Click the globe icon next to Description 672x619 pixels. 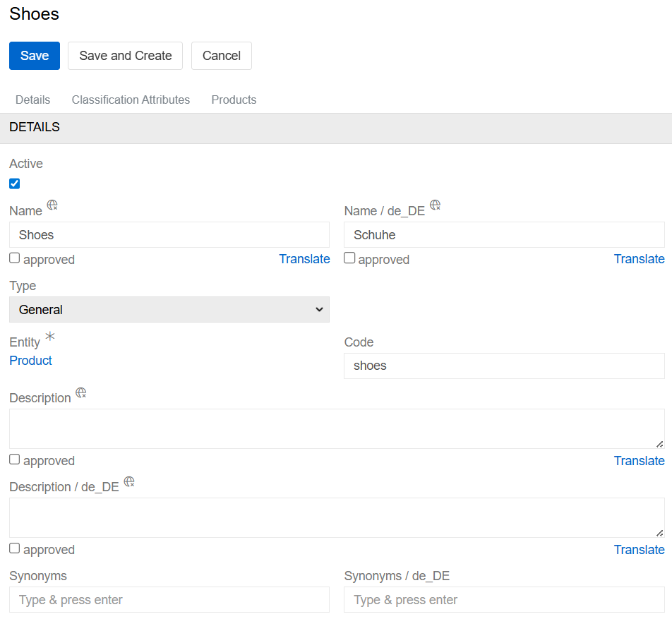81,392
